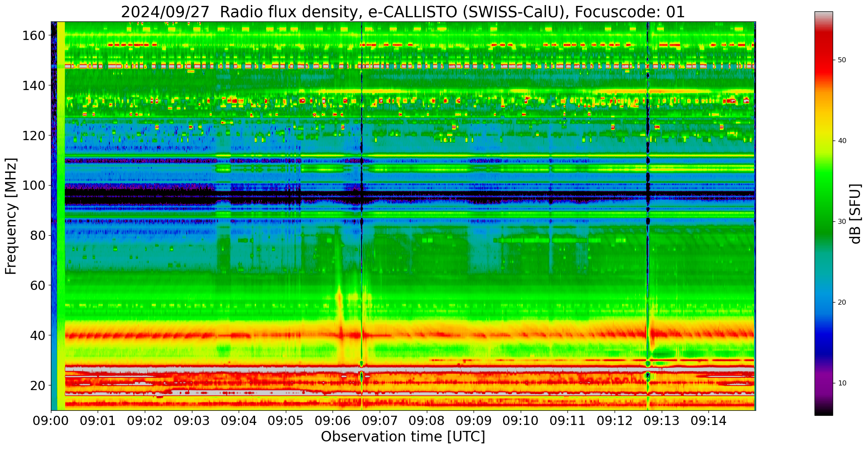This screenshot has width=868, height=449.
Task: Click the plot title mentioning e-CALLISTO
Action: (403, 12)
